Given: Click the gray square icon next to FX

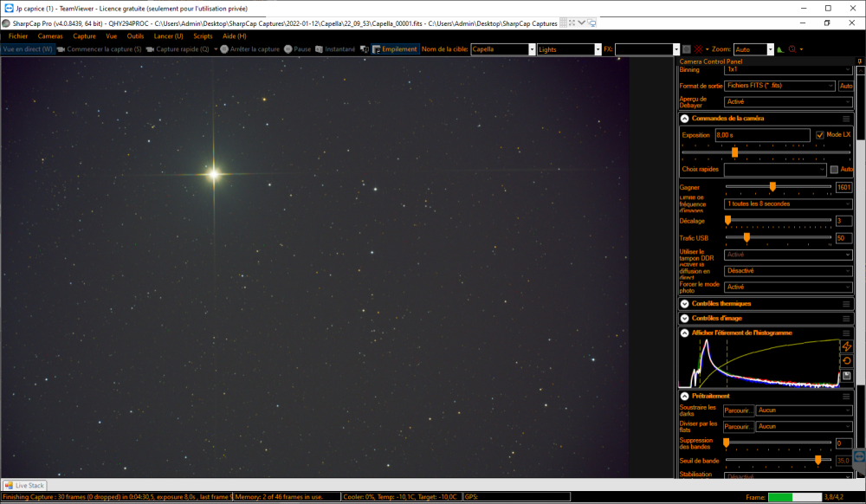Looking at the screenshot, I should pyautogui.click(x=687, y=49).
